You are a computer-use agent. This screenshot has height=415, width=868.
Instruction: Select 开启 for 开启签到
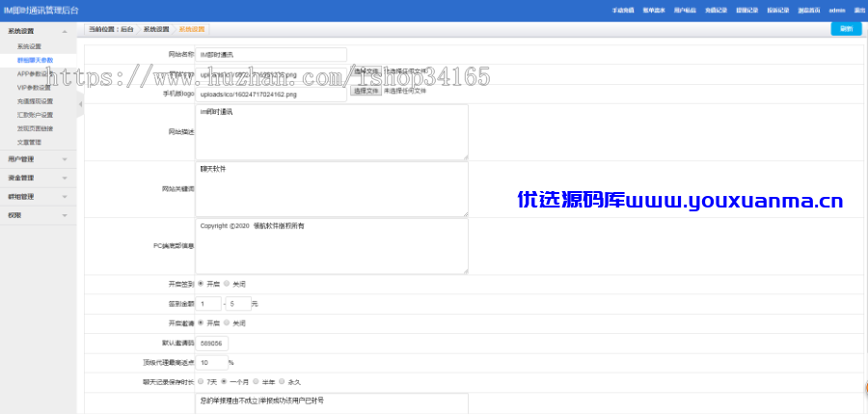(201, 283)
